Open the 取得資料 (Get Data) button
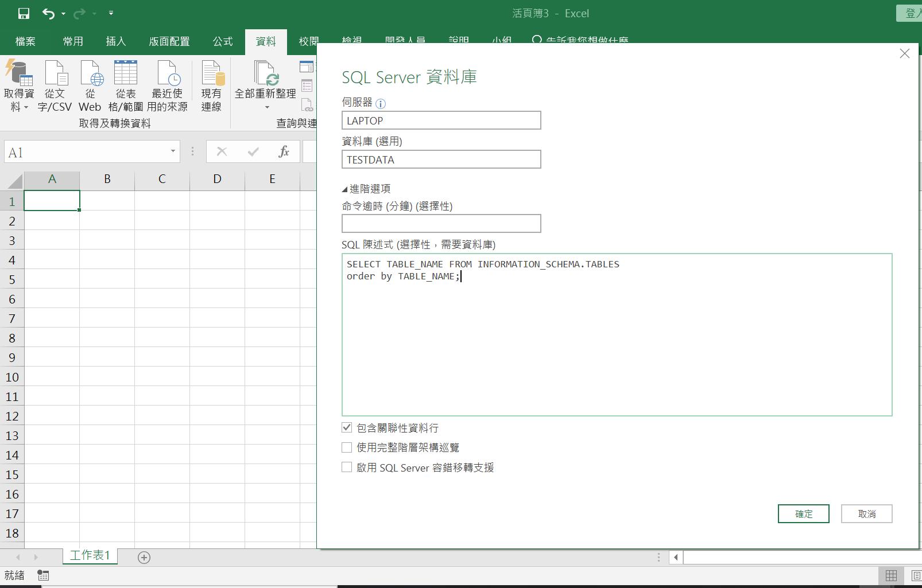The height and width of the screenshot is (588, 922). coord(19,86)
